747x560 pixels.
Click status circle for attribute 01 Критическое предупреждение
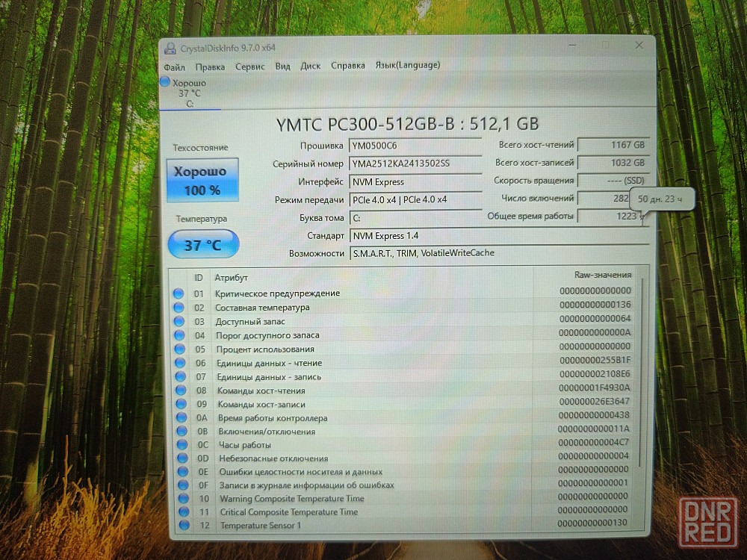(179, 293)
